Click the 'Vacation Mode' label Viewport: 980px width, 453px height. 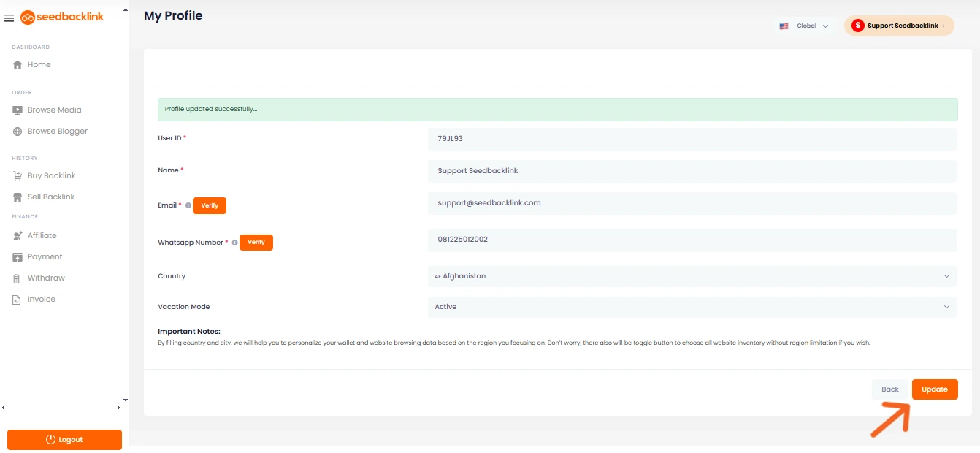coord(184,307)
